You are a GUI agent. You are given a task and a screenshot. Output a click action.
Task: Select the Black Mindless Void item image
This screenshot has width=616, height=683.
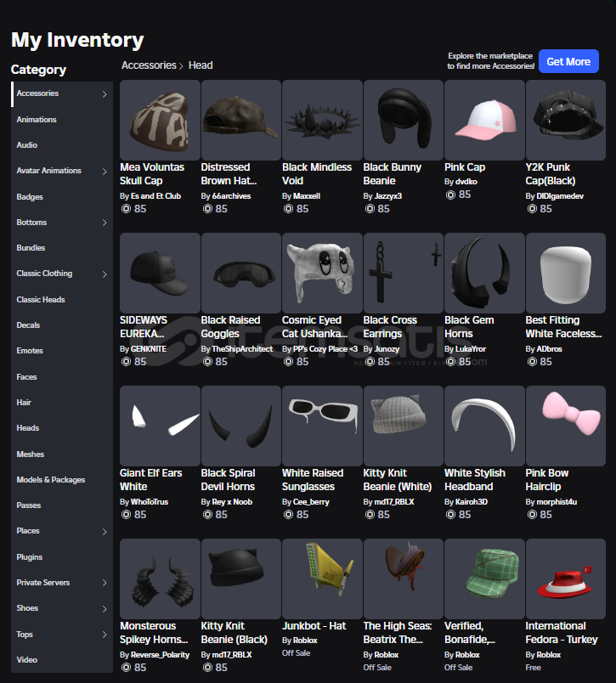tap(322, 120)
